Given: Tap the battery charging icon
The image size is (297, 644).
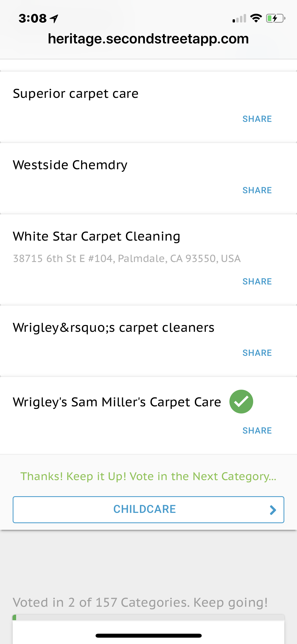Looking at the screenshot, I should (x=275, y=19).
